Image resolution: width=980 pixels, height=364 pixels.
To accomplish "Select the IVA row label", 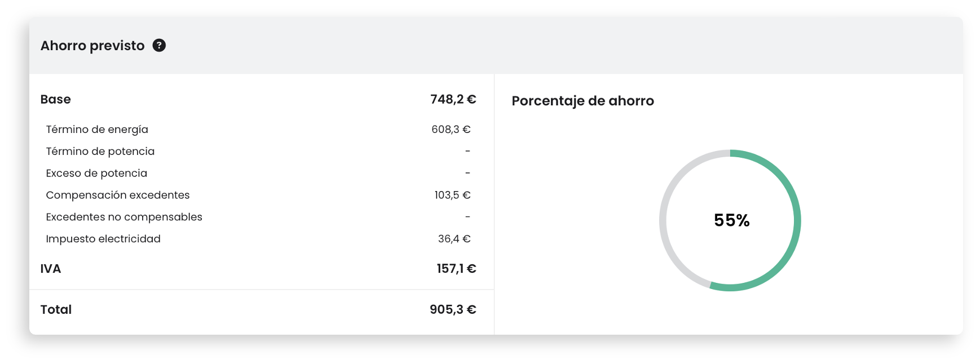I will pyautogui.click(x=51, y=269).
